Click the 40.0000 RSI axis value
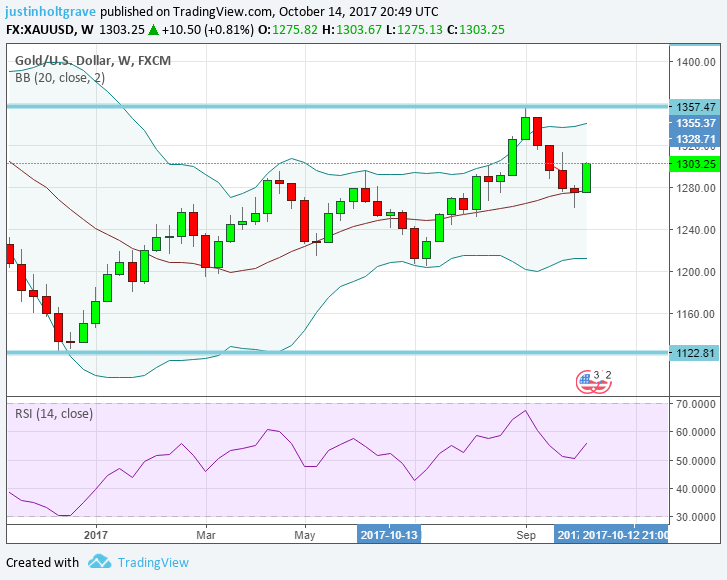727x580 pixels. click(695, 489)
